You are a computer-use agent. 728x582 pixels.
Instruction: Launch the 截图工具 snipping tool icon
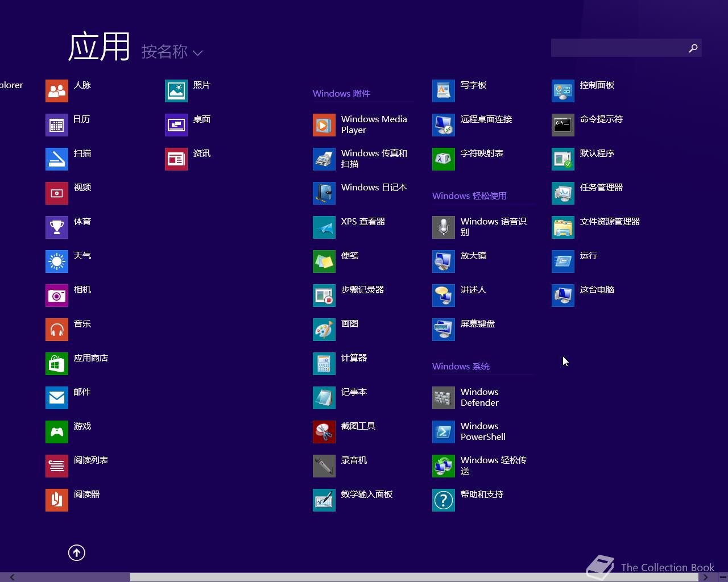324,432
